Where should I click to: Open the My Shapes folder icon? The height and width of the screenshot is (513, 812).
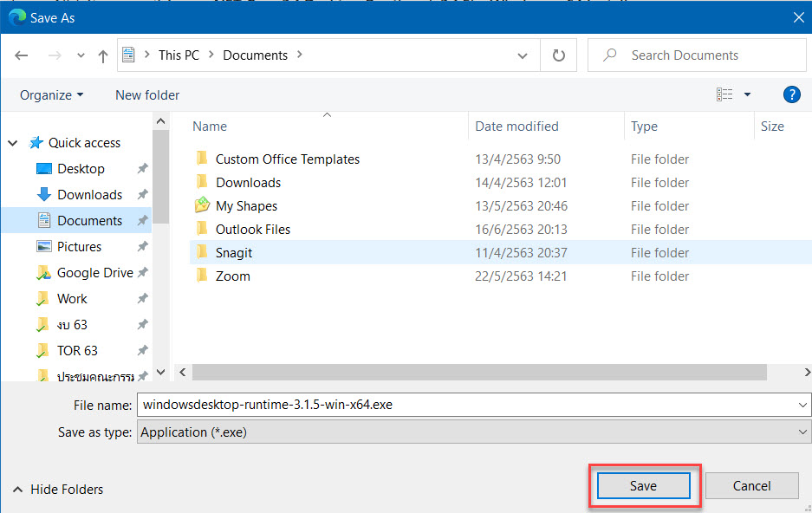tap(202, 206)
